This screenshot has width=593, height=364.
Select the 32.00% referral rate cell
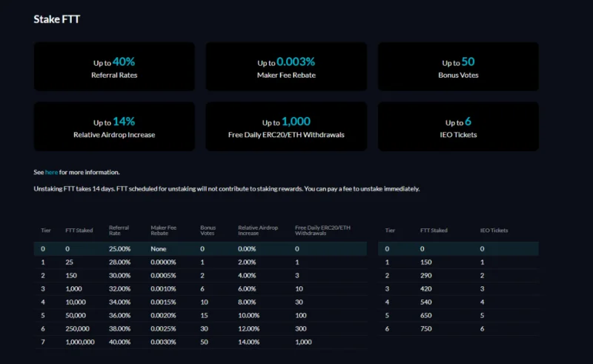(x=119, y=288)
